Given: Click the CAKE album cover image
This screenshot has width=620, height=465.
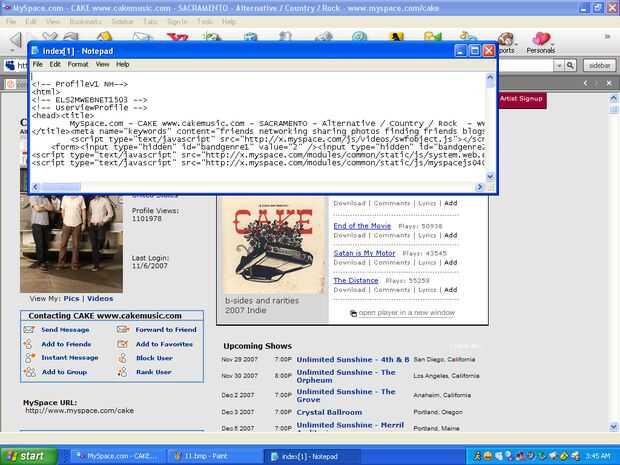Looking at the screenshot, I should coord(273,245).
